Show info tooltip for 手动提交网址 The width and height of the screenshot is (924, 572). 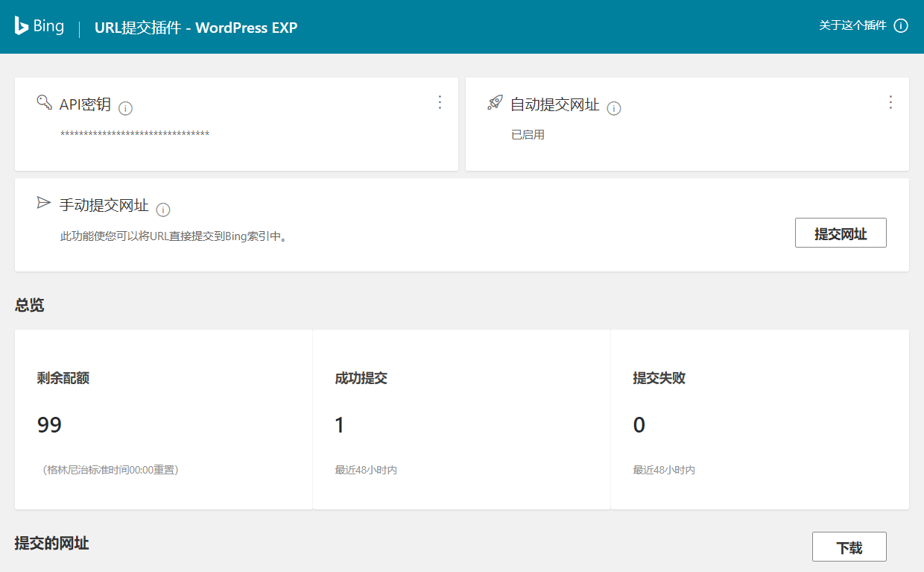pyautogui.click(x=163, y=210)
